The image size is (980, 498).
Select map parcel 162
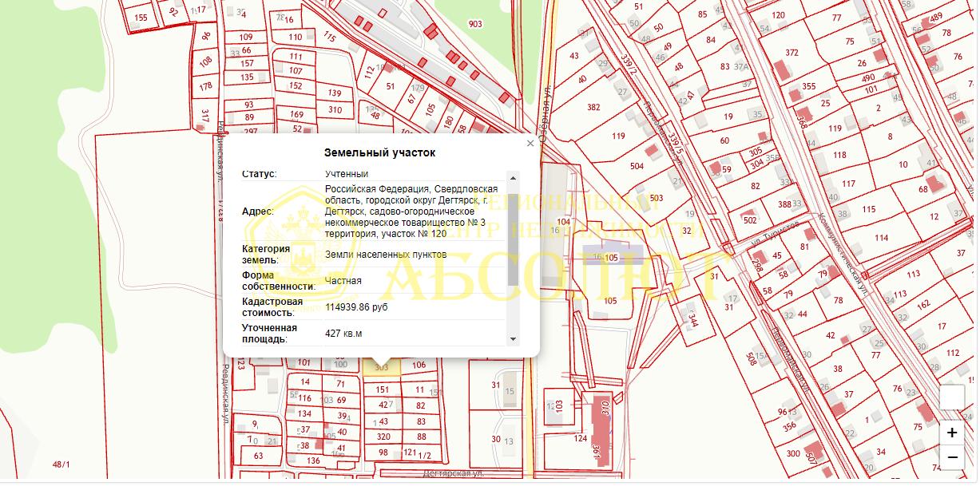click(923, 304)
